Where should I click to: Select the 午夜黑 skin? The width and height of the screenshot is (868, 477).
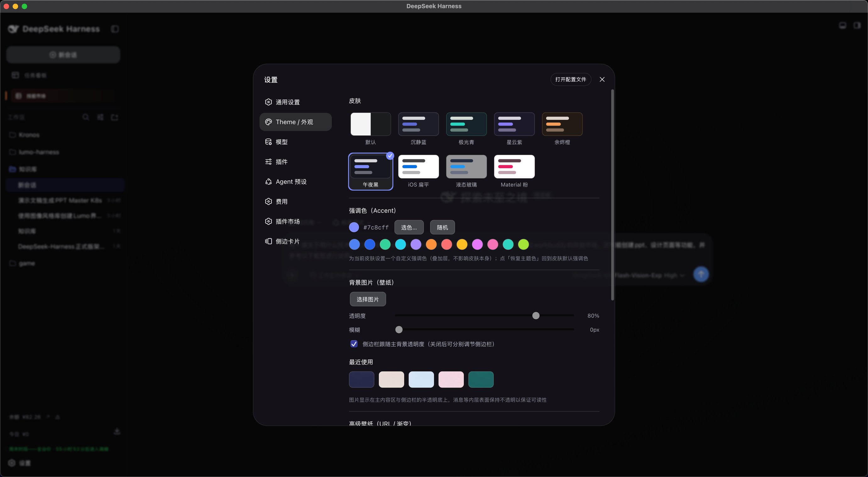click(371, 172)
